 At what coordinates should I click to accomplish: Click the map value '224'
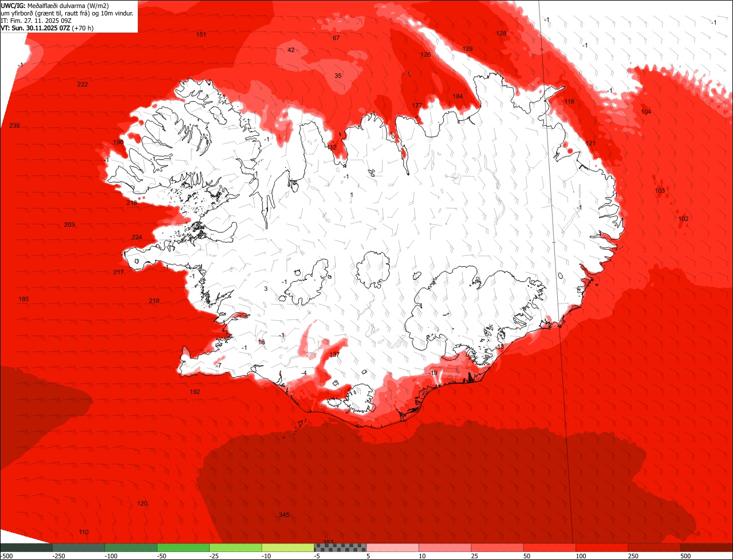[x=136, y=237]
